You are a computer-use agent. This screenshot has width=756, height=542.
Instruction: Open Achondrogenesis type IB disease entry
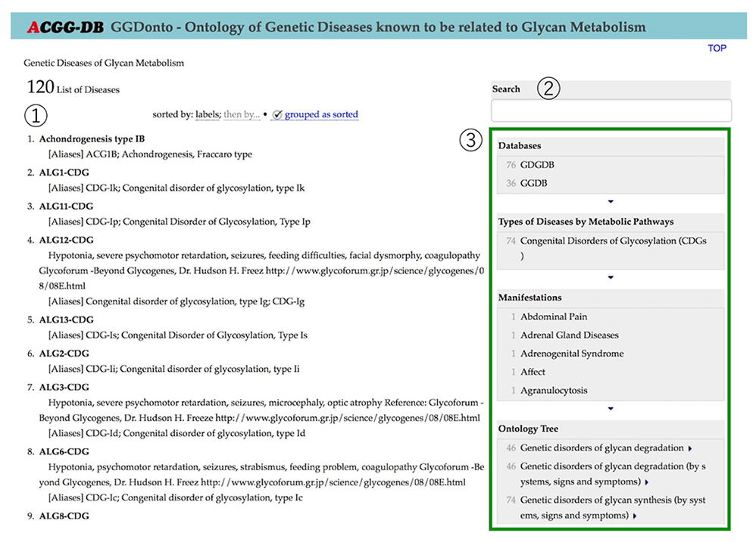point(92,139)
